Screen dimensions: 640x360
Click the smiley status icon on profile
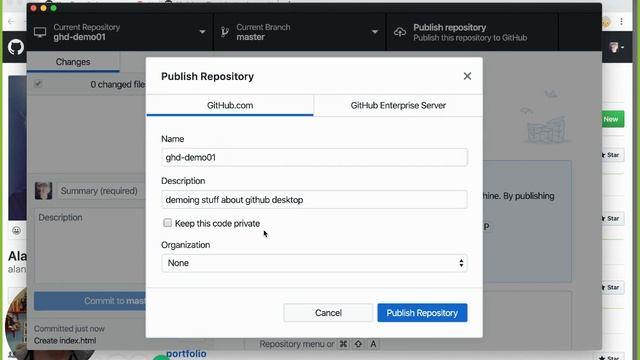16,231
